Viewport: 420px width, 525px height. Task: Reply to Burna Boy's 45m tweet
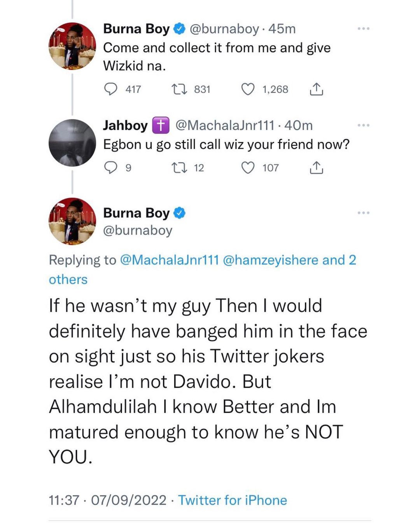coord(111,89)
